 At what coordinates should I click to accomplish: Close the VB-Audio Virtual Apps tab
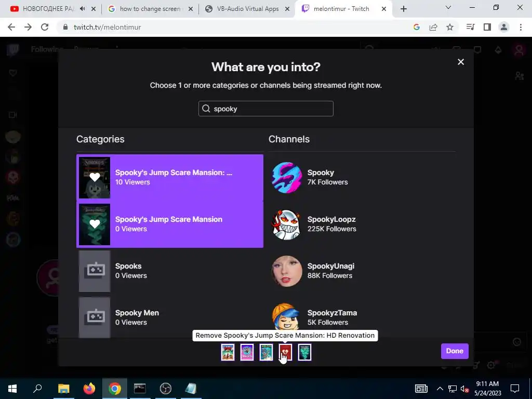pyautogui.click(x=287, y=9)
